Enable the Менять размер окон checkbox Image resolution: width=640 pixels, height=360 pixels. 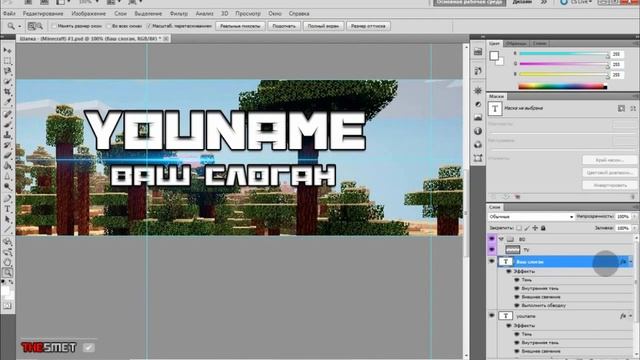pos(53,26)
